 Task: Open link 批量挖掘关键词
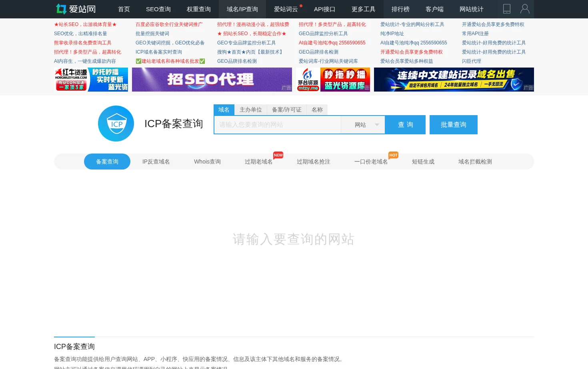coord(152,34)
